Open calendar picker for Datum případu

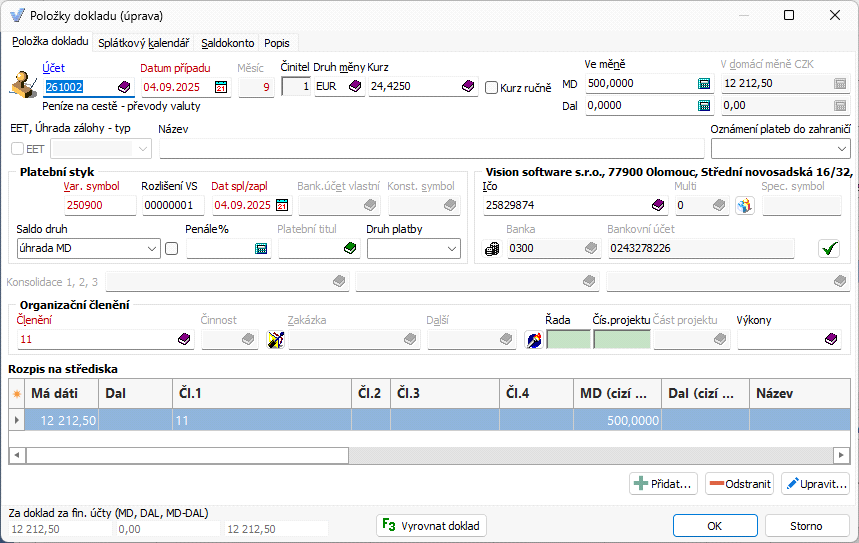click(221, 87)
